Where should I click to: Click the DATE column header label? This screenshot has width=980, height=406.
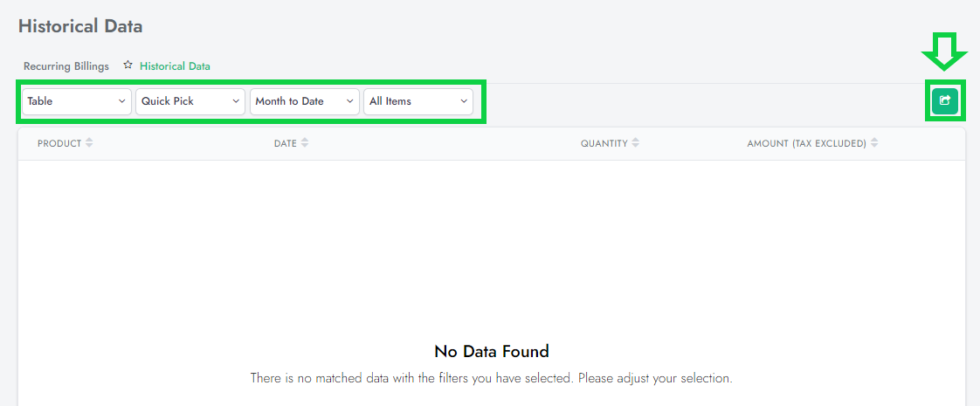[x=286, y=143]
